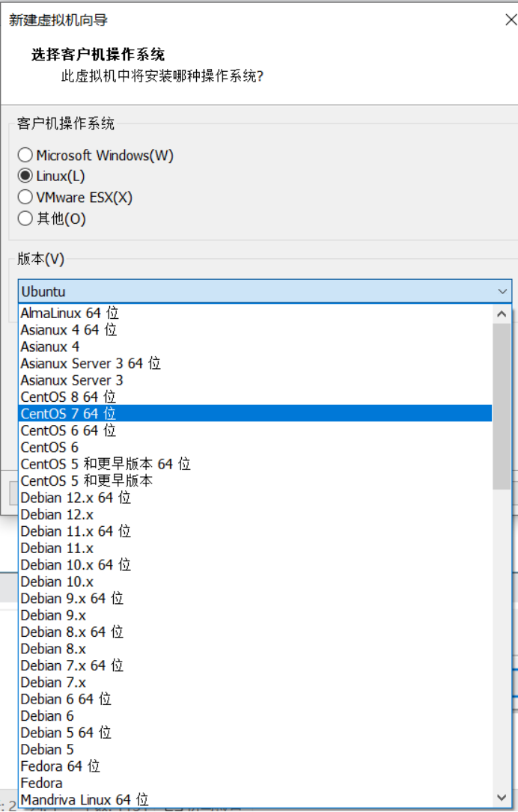This screenshot has height=812, width=518.
Task: Click the dropdown list scrollbar thumb
Action: point(502,406)
